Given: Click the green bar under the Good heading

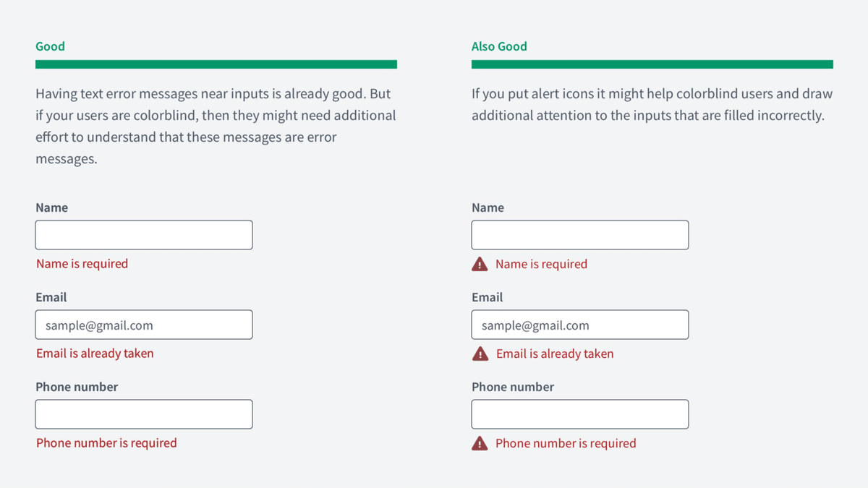Looking at the screenshot, I should (216, 64).
